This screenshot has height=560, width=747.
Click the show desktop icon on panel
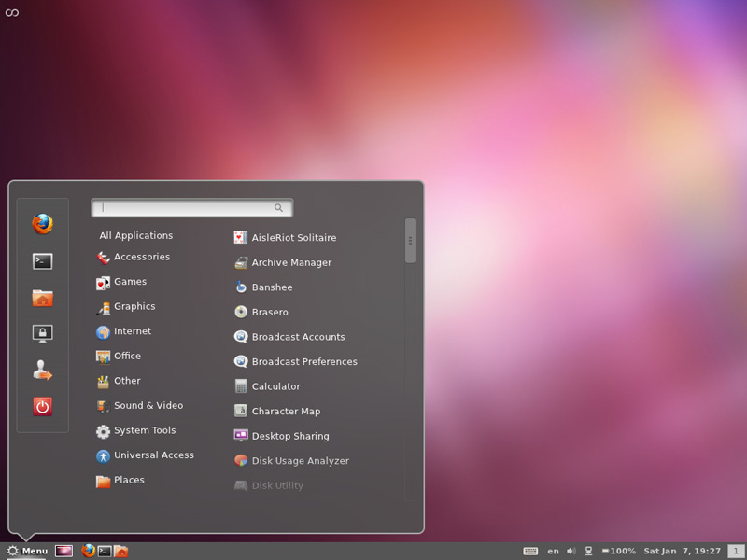point(63,551)
